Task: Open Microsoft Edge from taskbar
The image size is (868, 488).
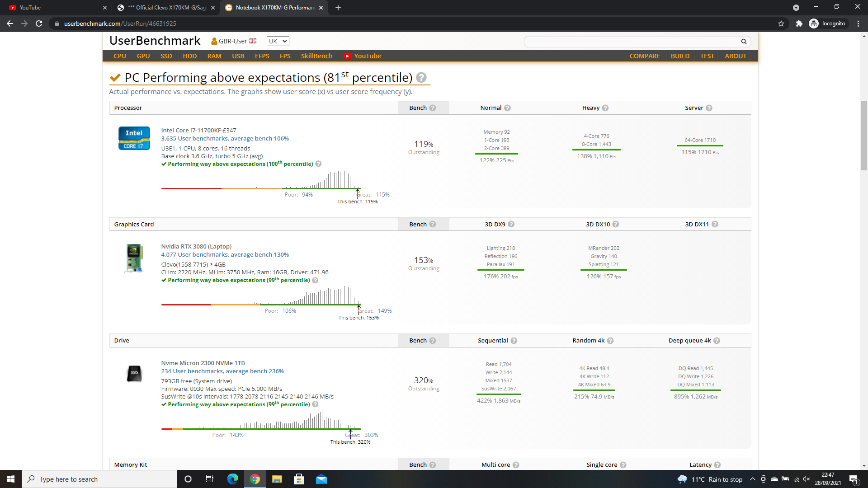Action: click(x=233, y=479)
